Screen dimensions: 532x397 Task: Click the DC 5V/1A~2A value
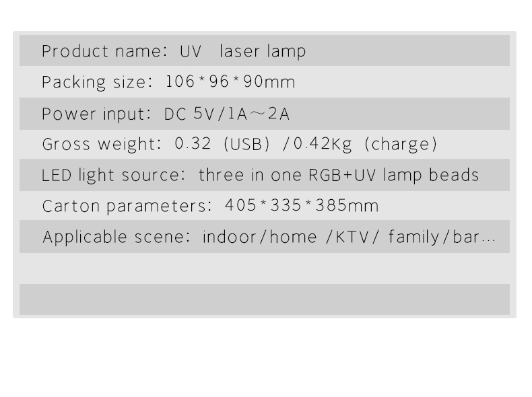[227, 114]
